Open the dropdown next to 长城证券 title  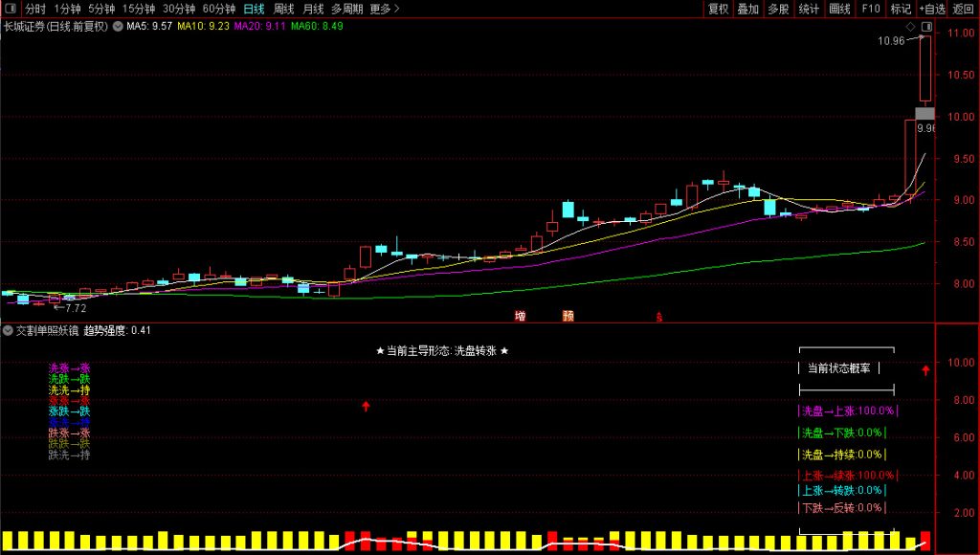(118, 27)
